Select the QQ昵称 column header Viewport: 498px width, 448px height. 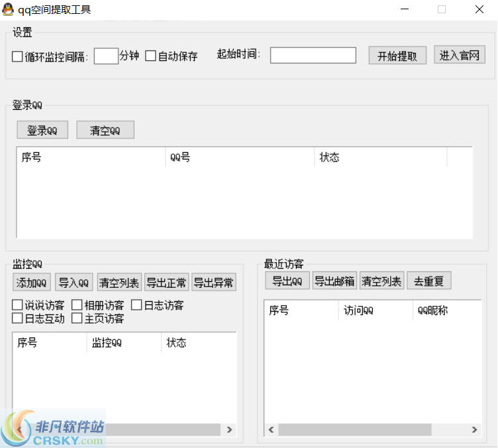pos(447,310)
